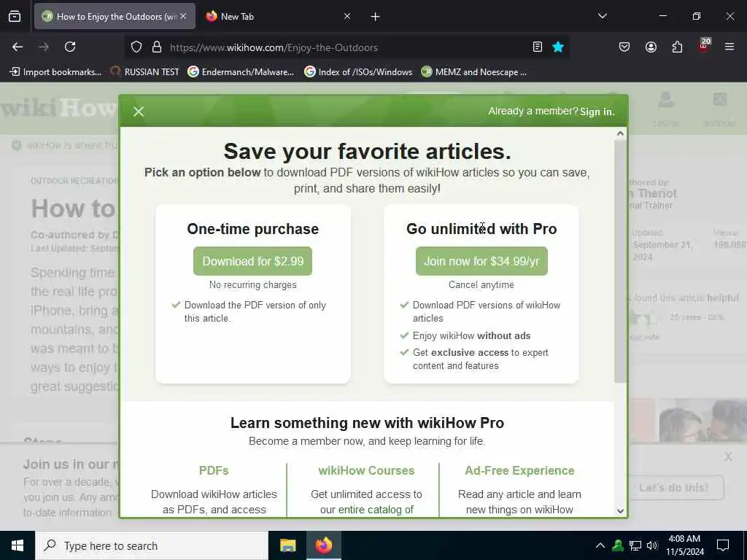Click the No recurring charges text
Screen dimensions: 747x560
pyautogui.click(x=253, y=285)
